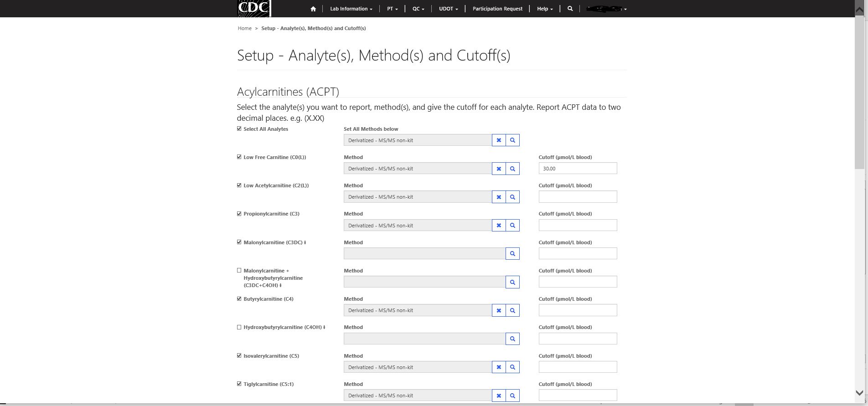
Task: Clear the Set All Methods field
Action: tap(499, 140)
